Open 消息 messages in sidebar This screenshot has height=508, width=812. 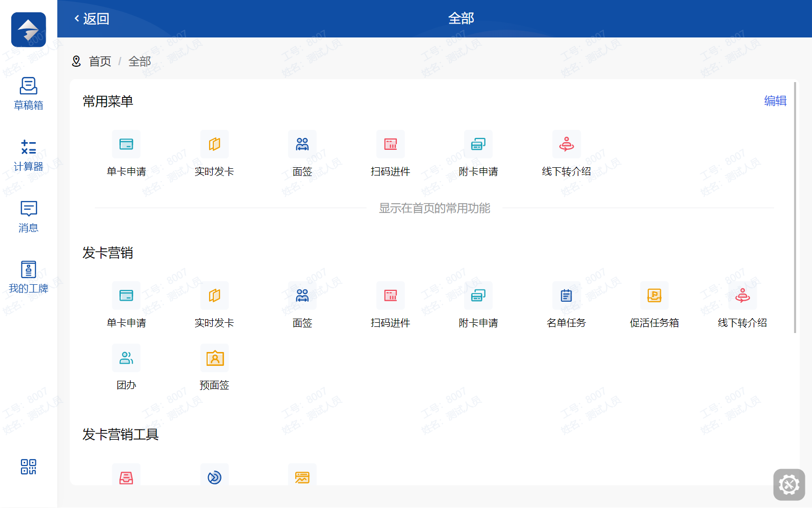28,217
